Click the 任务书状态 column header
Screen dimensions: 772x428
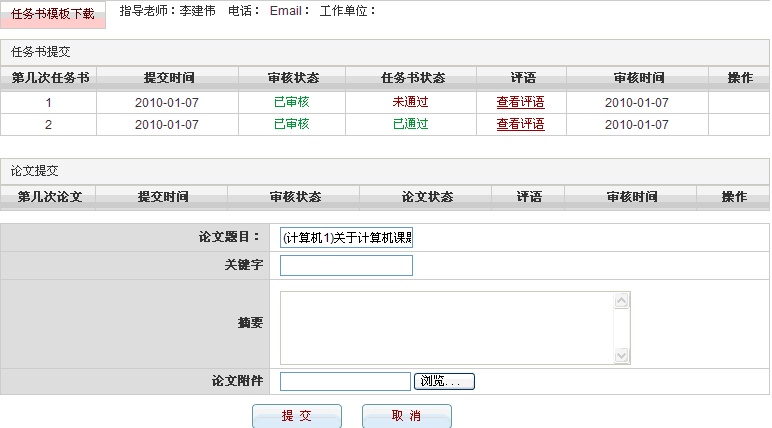(412, 78)
